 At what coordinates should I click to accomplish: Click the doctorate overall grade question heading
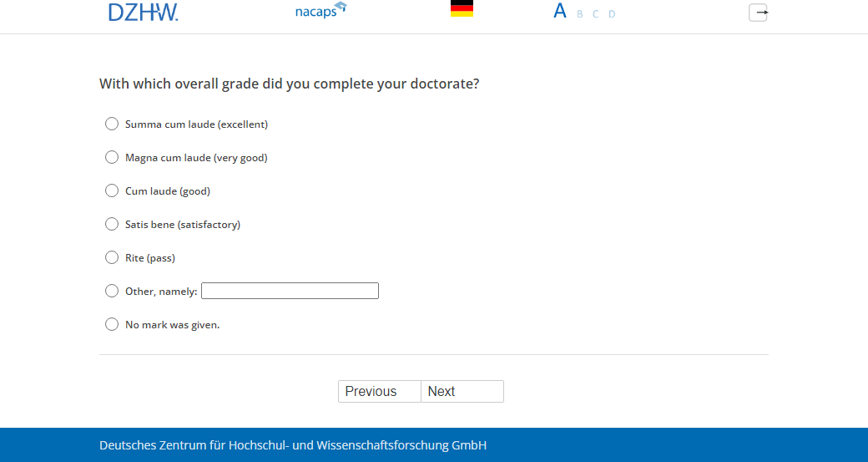tap(289, 84)
